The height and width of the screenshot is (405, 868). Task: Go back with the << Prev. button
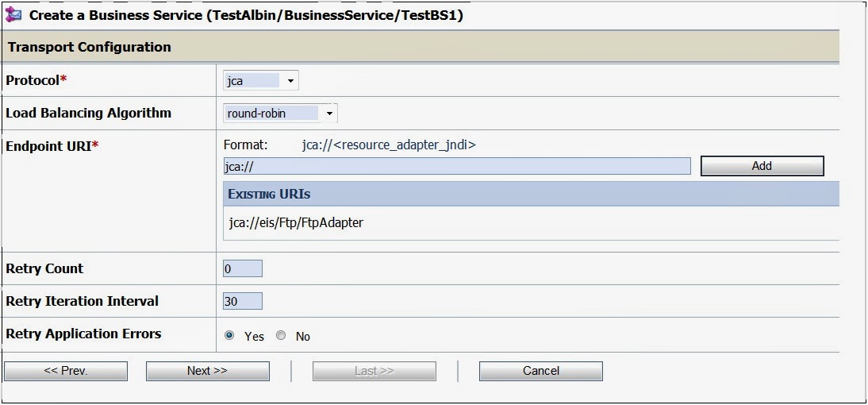click(x=66, y=371)
